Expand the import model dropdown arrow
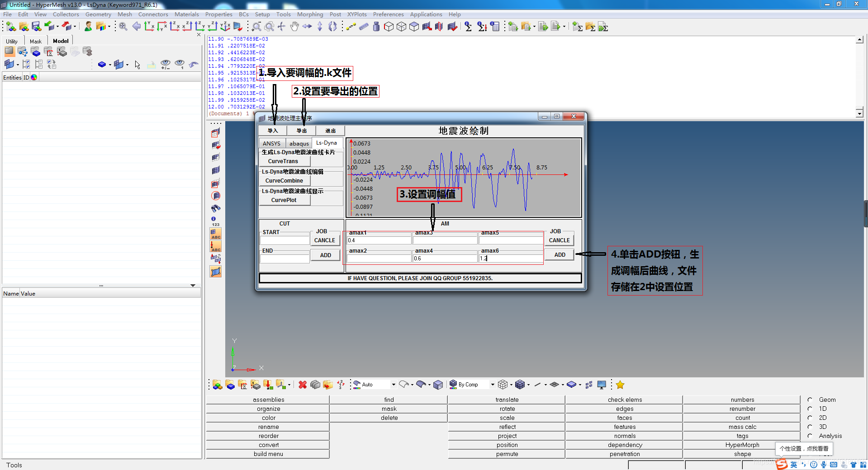This screenshot has width=868, height=470. point(57,27)
